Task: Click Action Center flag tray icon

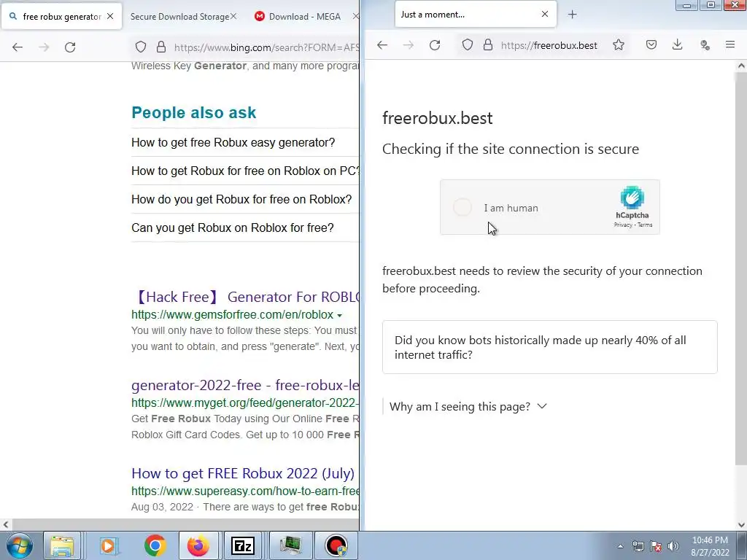Action: (x=656, y=546)
